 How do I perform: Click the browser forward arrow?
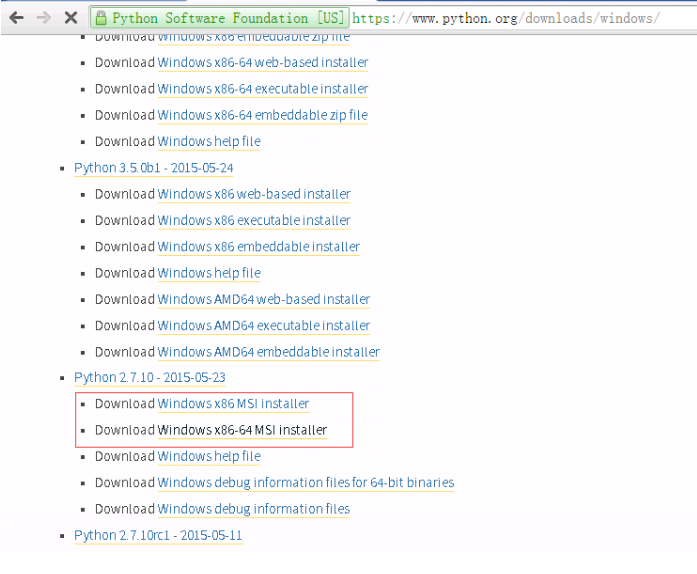click(44, 18)
